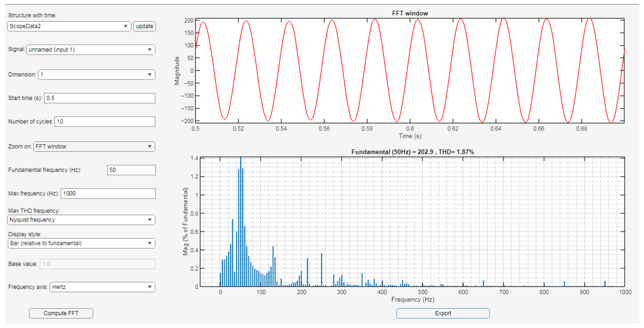Viewport: 644px width, 328px height.
Task: Click the Max frequency field
Action: (108, 193)
